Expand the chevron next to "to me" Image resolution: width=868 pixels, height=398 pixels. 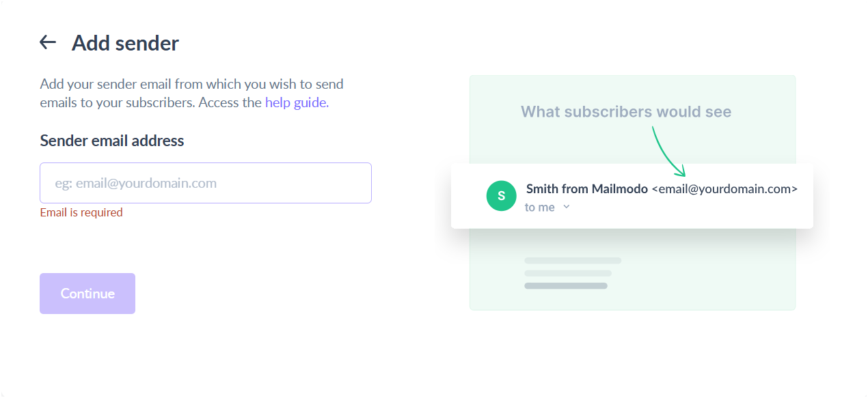click(566, 207)
